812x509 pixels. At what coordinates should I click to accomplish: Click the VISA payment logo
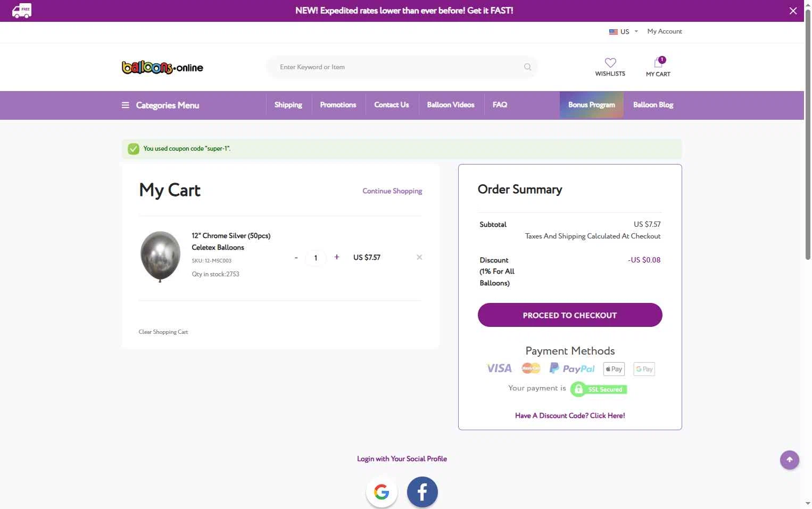499,368
